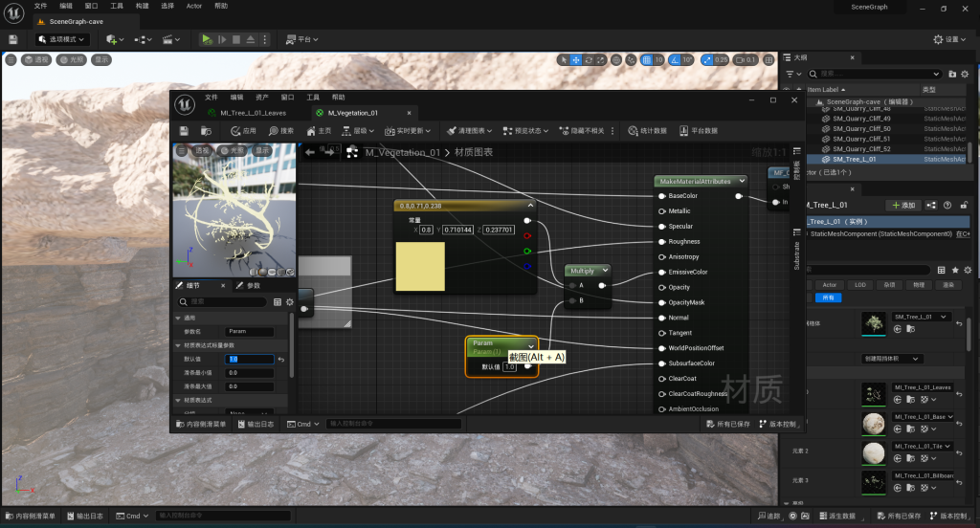Open 预览状态 preview state dropdown
Image resolution: width=980 pixels, height=528 pixels.
[x=525, y=131]
